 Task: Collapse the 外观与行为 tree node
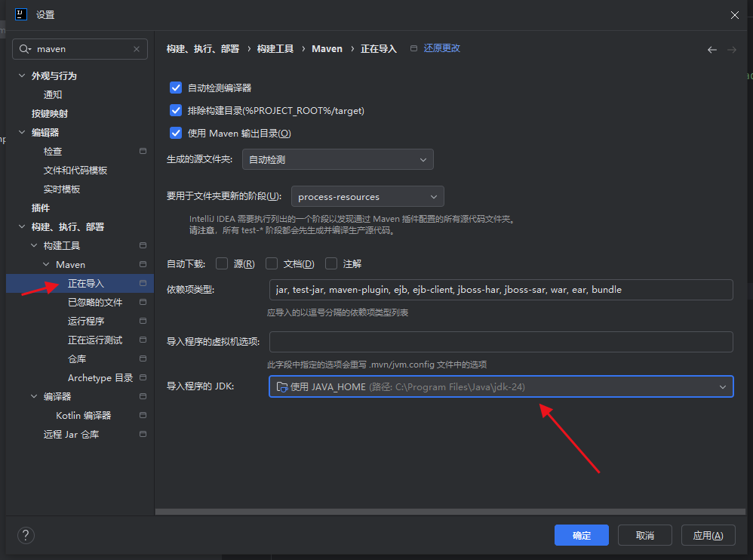pyautogui.click(x=22, y=75)
